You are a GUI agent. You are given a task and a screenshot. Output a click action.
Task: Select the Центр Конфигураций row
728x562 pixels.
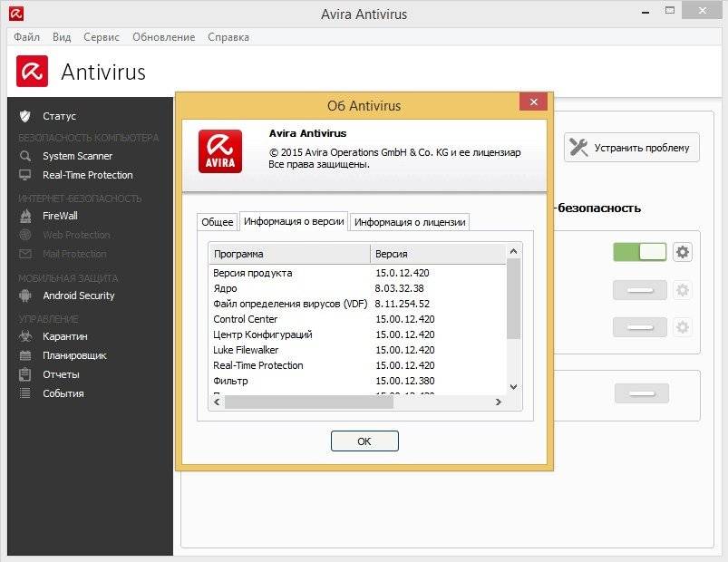357,334
